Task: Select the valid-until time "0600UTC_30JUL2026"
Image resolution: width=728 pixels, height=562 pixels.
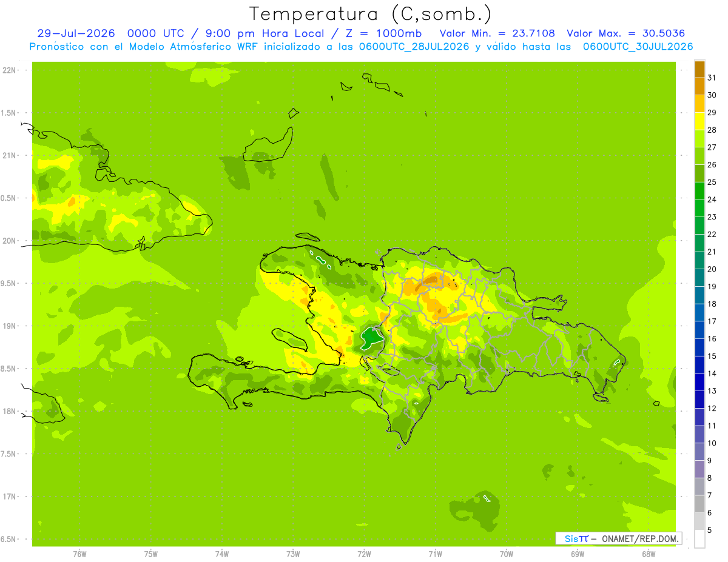Action: click(x=638, y=47)
